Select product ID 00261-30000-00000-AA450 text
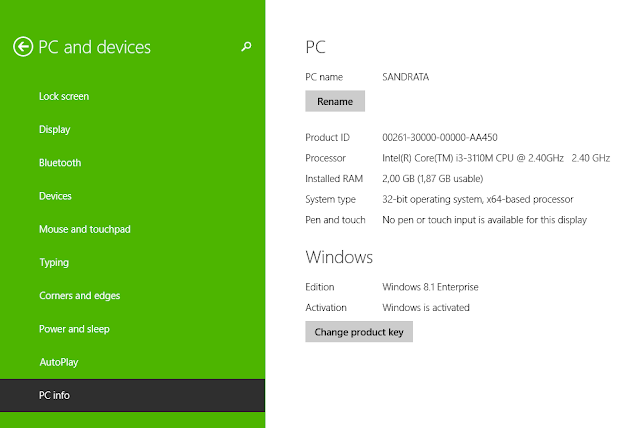640x428 pixels. tap(440, 137)
